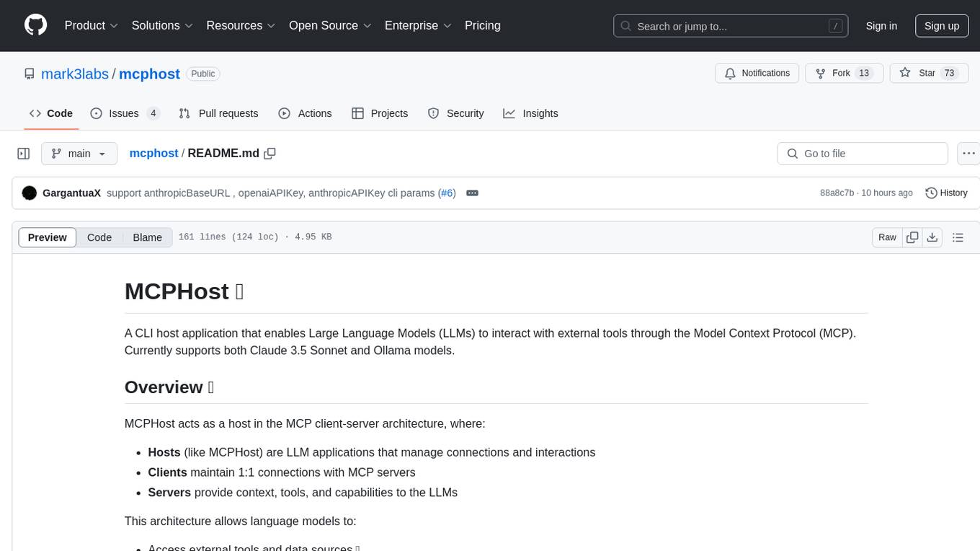Switch to the Issues tab
This screenshot has height=551, width=980.
(125, 113)
